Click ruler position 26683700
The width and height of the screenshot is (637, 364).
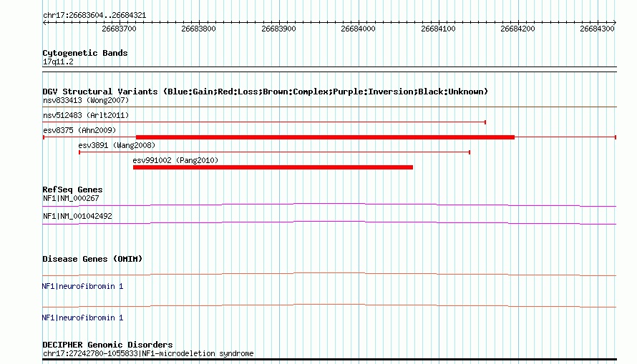point(119,29)
